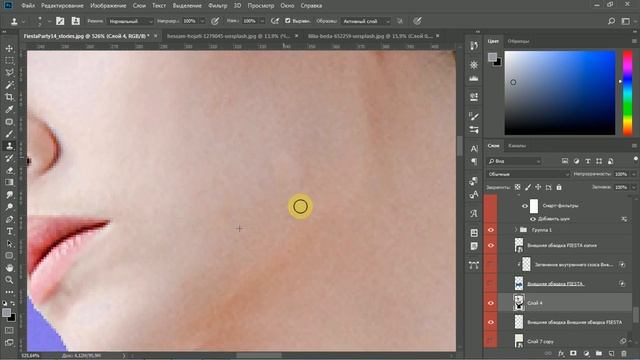Click the layer opacity 100% value field
Image resolution: width=640 pixels, height=360 pixels.
click(622, 174)
